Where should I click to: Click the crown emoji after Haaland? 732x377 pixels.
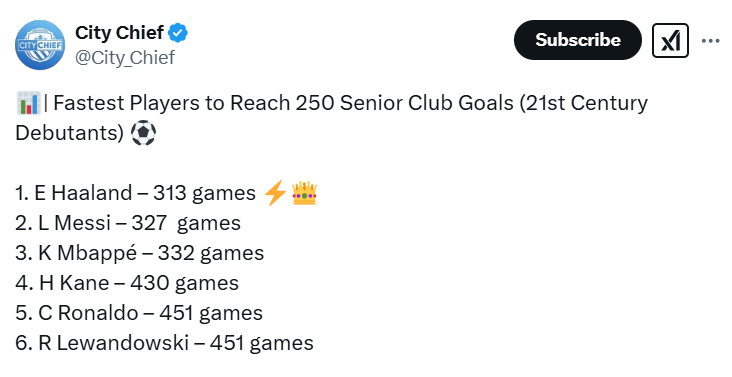coord(304,194)
